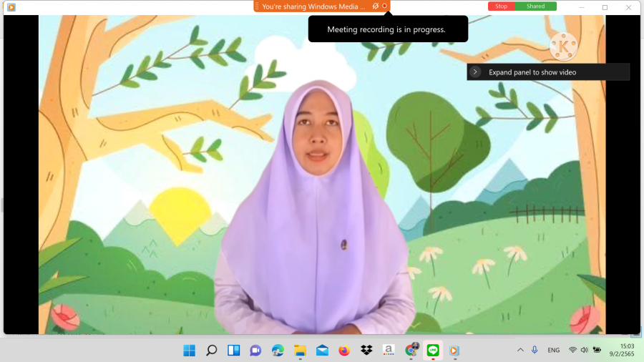Open the Windows Start menu
644x362 pixels.
[x=189, y=351]
